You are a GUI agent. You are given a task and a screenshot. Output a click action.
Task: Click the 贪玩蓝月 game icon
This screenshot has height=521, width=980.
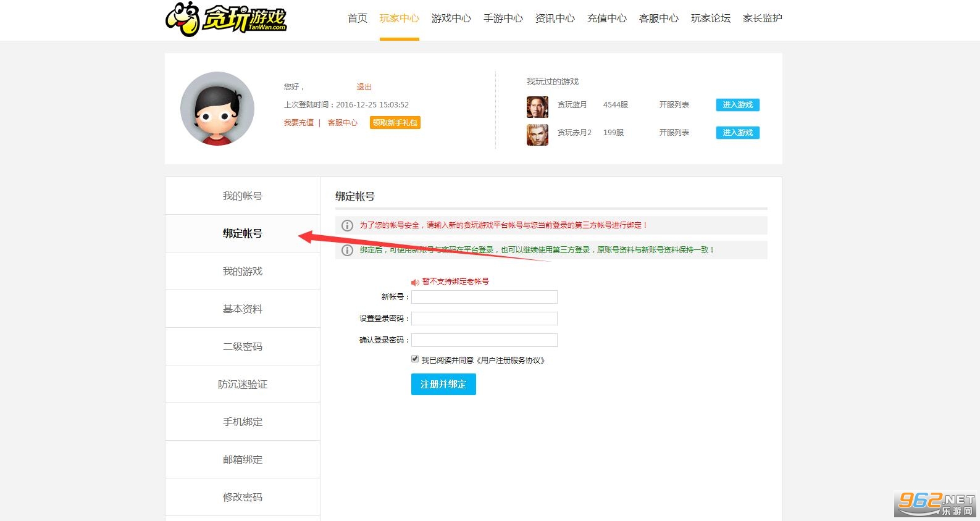537,107
